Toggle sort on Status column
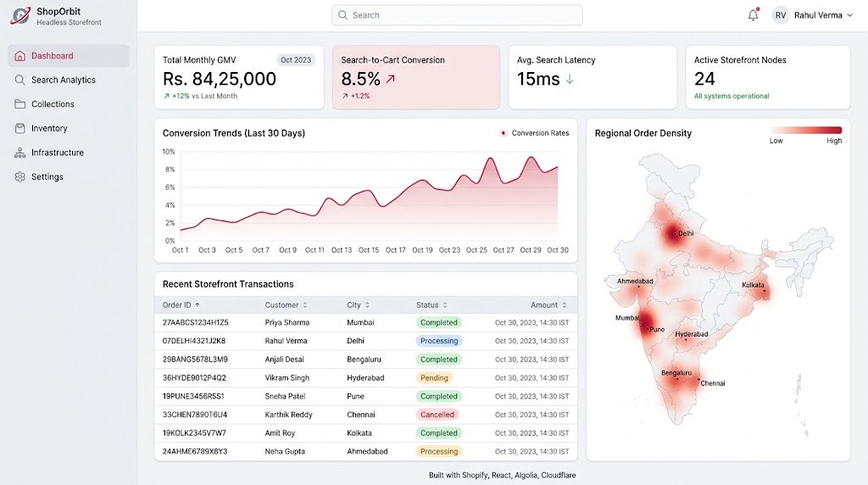Viewport: 868px width, 485px height. (445, 305)
